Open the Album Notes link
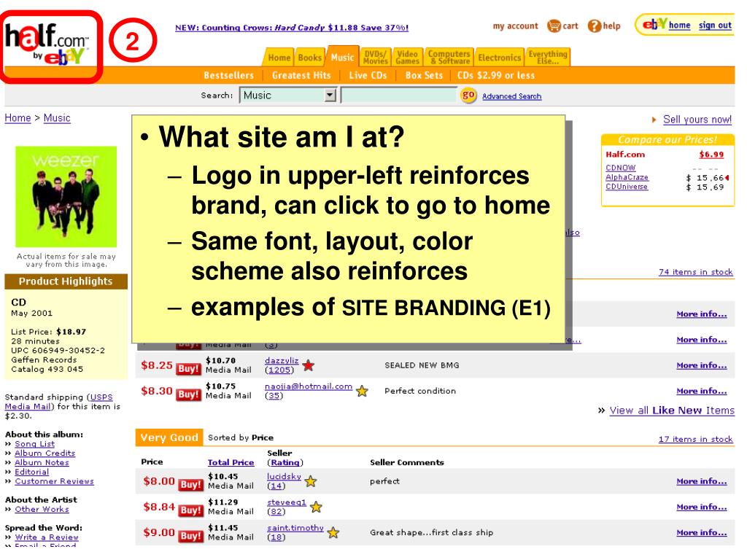Image resolution: width=747 pixels, height=560 pixels. click(42, 463)
